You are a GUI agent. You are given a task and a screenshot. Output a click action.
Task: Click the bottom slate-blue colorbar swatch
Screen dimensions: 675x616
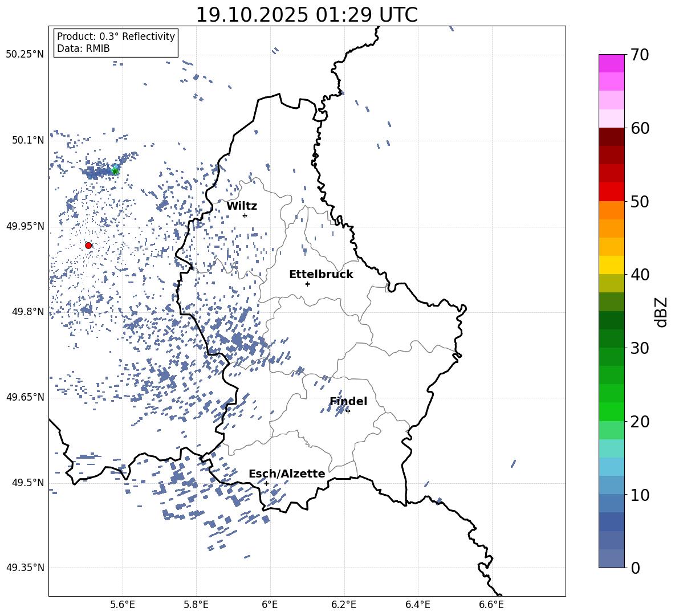(x=612, y=558)
